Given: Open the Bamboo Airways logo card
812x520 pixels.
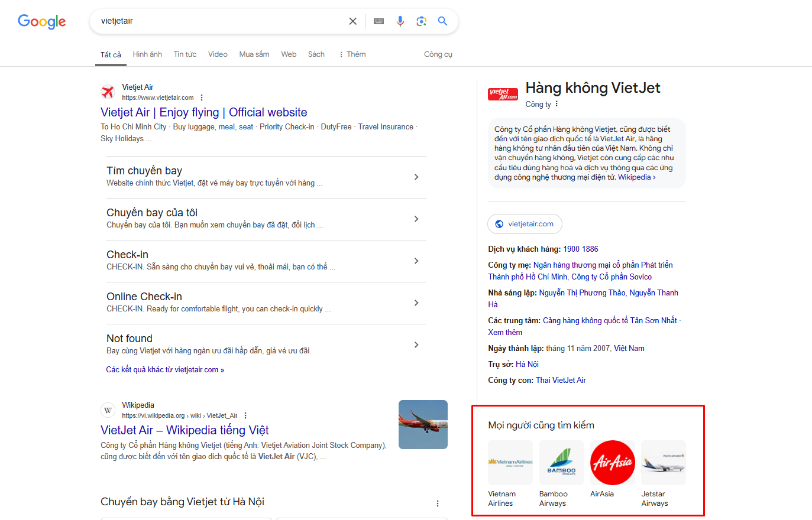Looking at the screenshot, I should pos(561,463).
